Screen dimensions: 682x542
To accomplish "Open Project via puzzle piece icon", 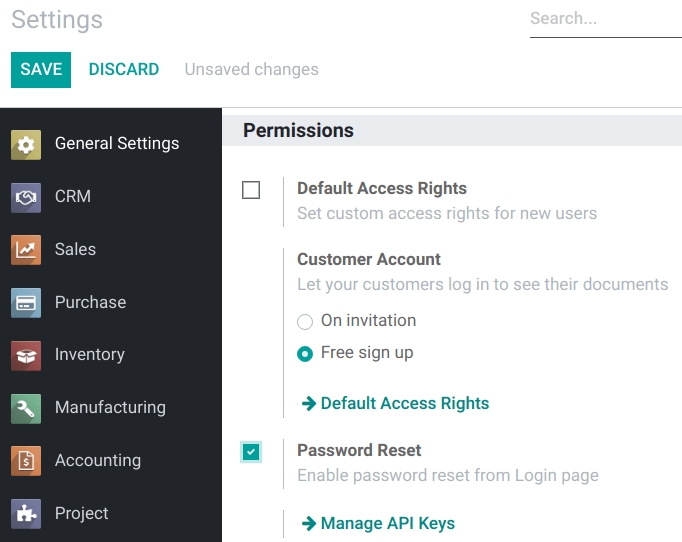I will (26, 514).
